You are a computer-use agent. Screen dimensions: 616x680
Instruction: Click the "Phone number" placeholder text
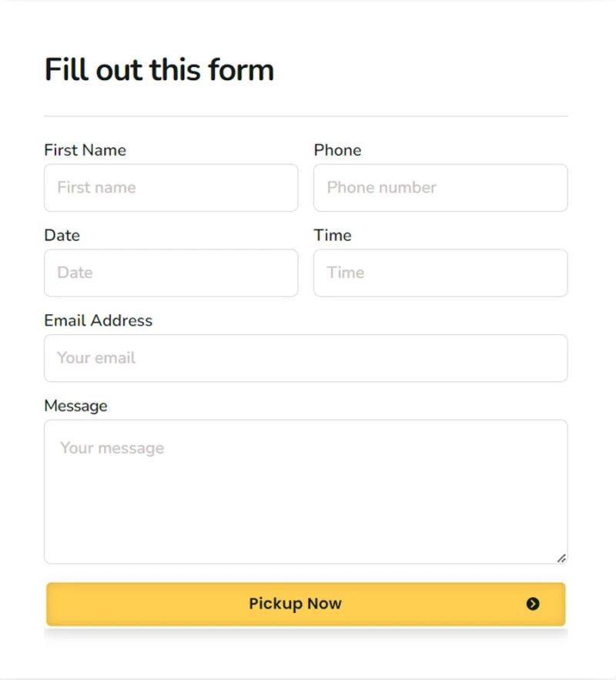point(381,187)
